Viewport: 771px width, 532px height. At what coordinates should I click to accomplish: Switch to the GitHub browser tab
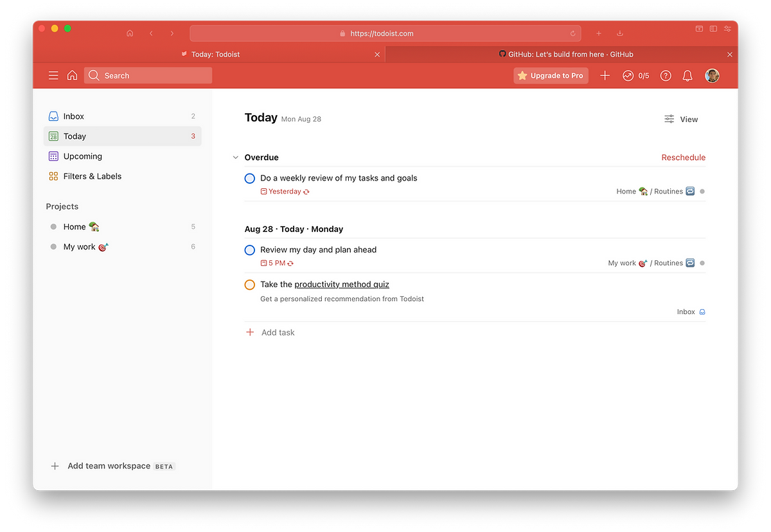[562, 55]
